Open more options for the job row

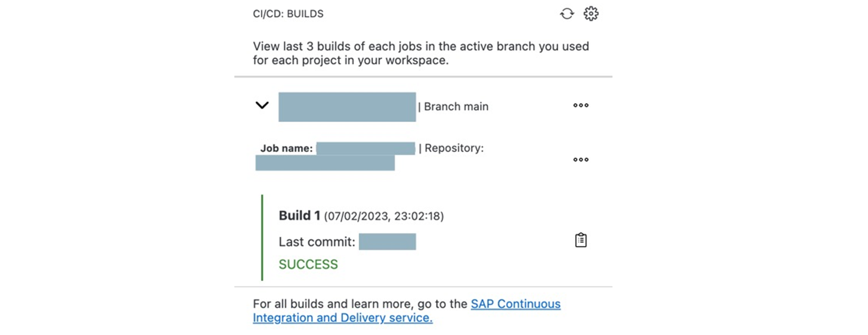click(x=581, y=160)
